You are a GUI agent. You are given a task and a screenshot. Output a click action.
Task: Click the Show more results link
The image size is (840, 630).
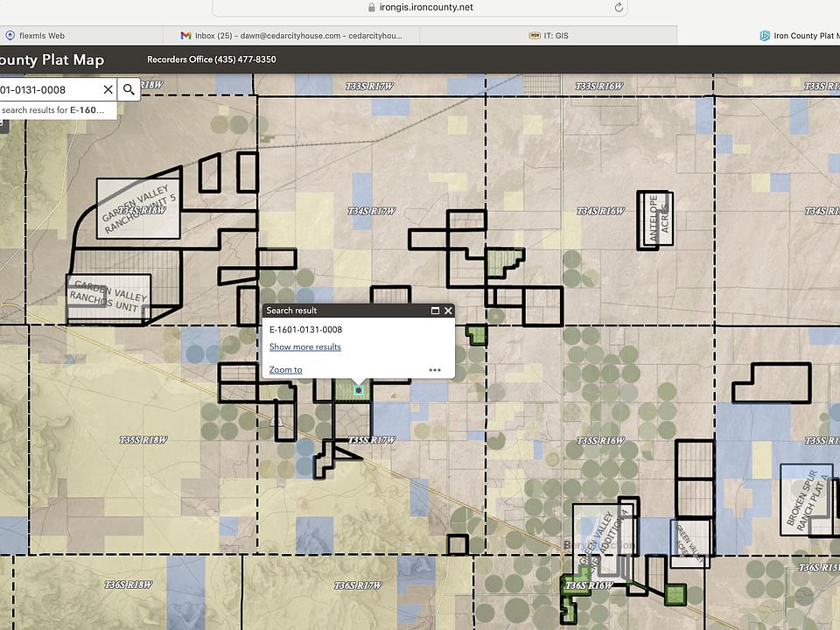click(x=304, y=346)
